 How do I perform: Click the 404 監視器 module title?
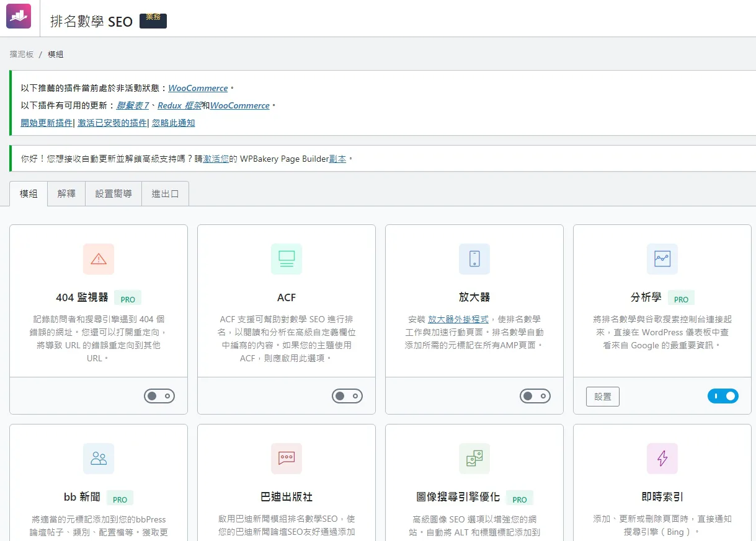(82, 297)
